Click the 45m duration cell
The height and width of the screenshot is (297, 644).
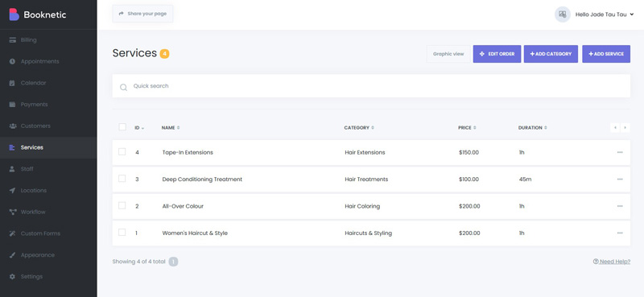click(525, 179)
